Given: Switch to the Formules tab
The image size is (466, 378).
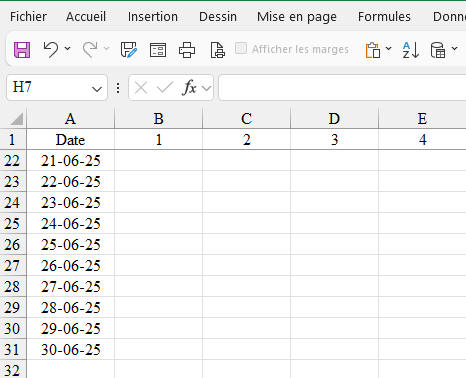Looking at the screenshot, I should point(384,17).
